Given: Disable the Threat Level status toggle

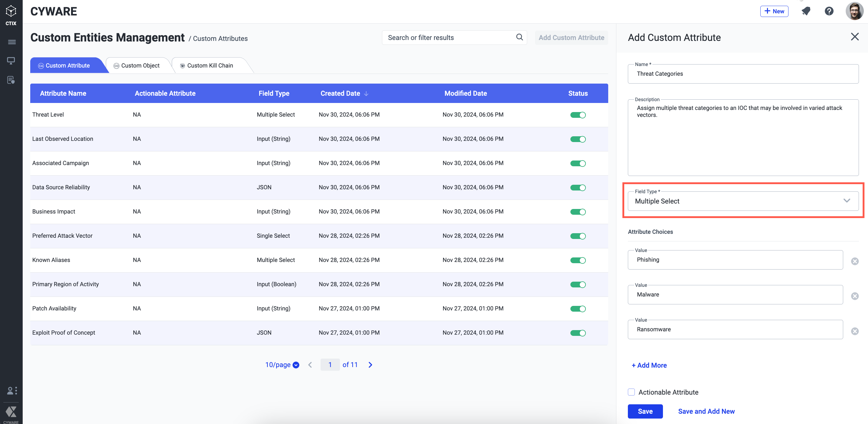Looking at the screenshot, I should (x=578, y=115).
